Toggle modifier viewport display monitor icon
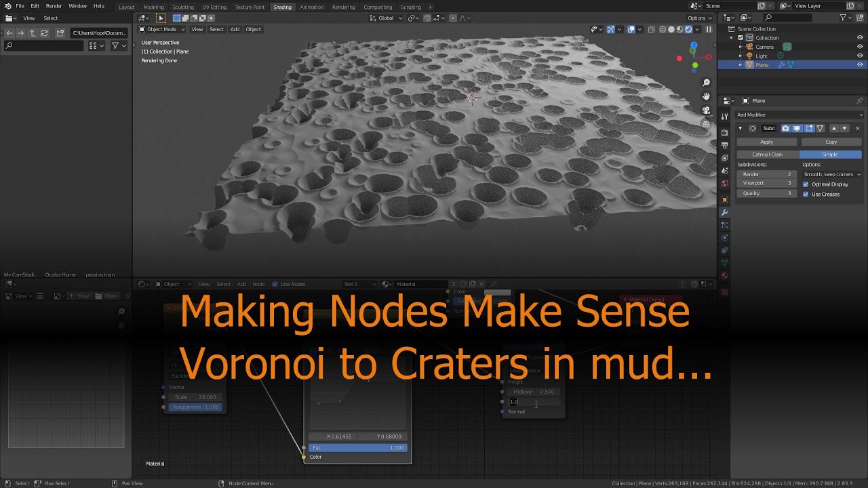868x488 pixels. [x=797, y=128]
